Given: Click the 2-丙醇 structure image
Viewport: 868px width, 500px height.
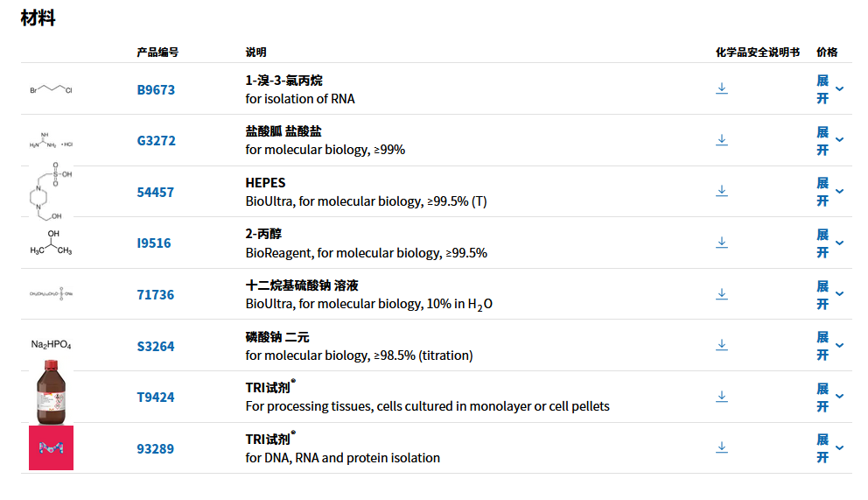Looking at the screenshot, I should pyautogui.click(x=51, y=243).
